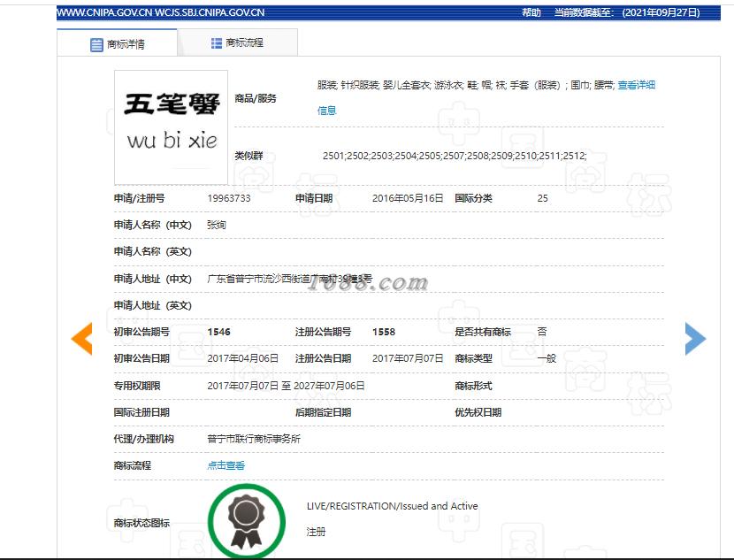
Task: Click preliminary announcement issue 1546
Action: coord(219,332)
